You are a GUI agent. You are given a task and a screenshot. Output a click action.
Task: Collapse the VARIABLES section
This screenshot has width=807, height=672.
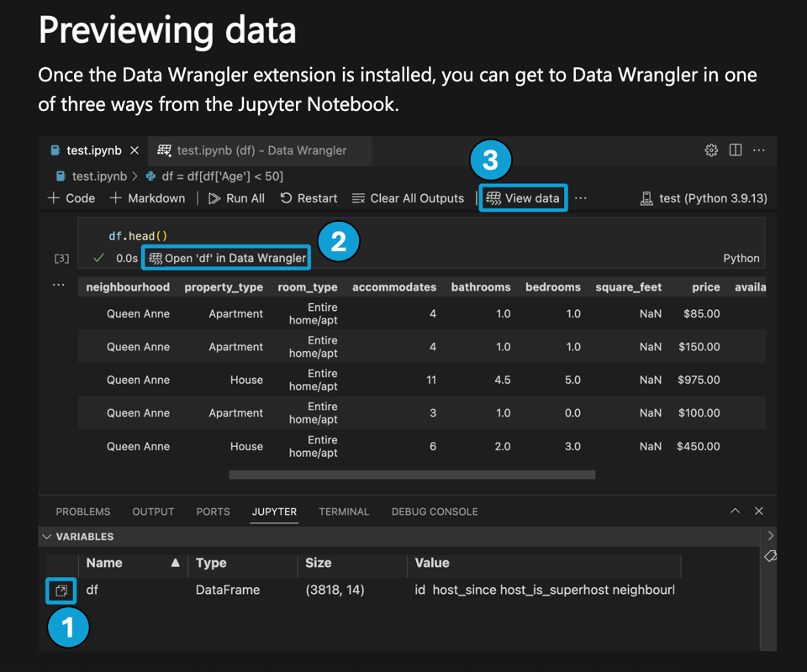click(x=48, y=537)
